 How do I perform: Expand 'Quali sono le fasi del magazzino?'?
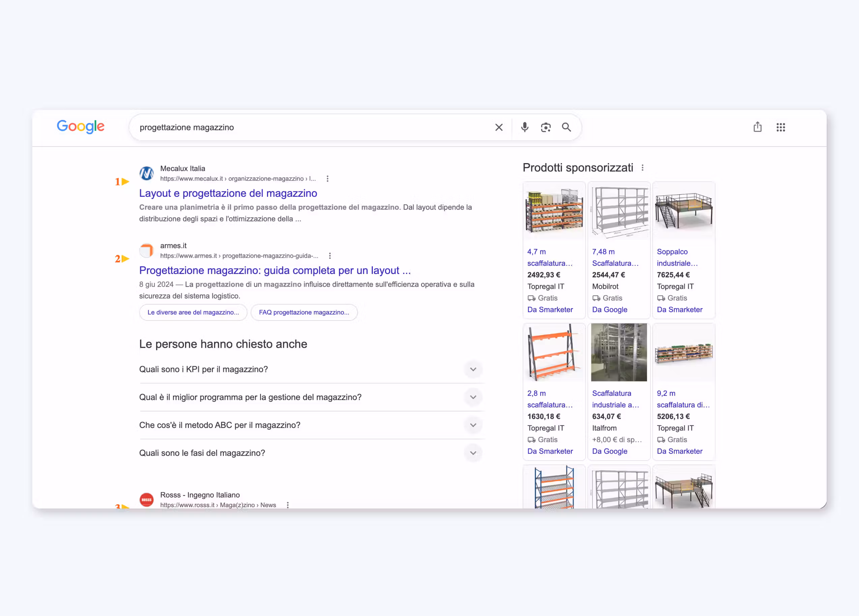tap(312, 453)
